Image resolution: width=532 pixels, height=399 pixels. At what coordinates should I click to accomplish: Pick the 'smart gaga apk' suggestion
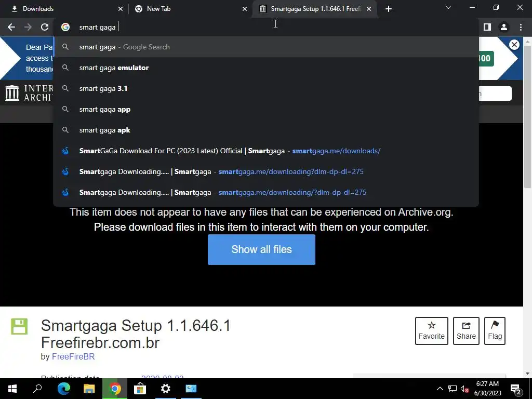pyautogui.click(x=266, y=130)
